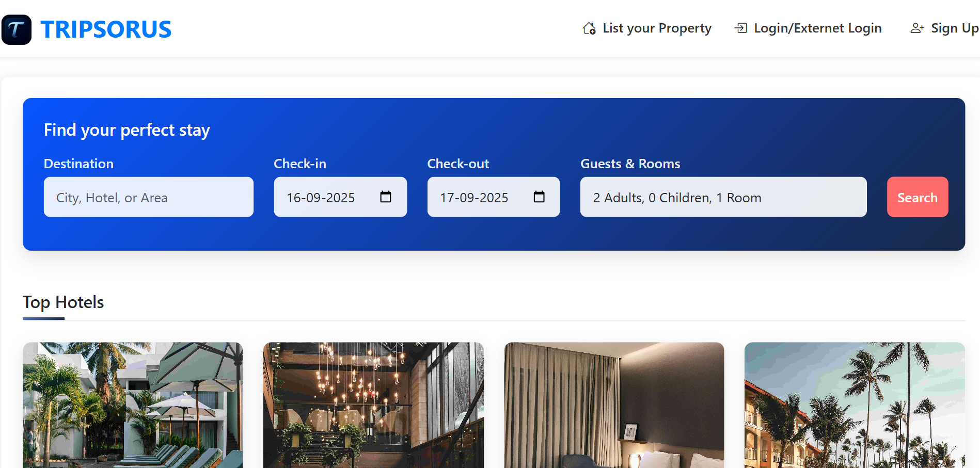Hit the red Search button
The height and width of the screenshot is (468, 980).
click(918, 197)
